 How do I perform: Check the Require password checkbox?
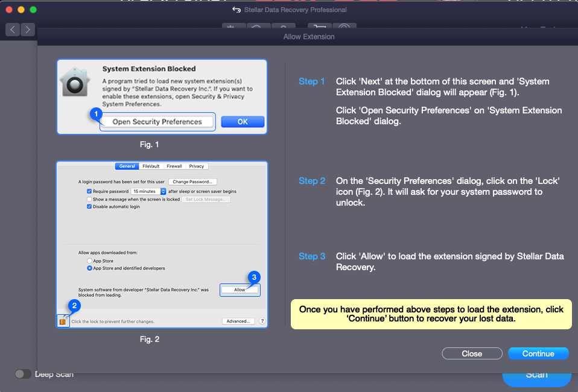[89, 191]
